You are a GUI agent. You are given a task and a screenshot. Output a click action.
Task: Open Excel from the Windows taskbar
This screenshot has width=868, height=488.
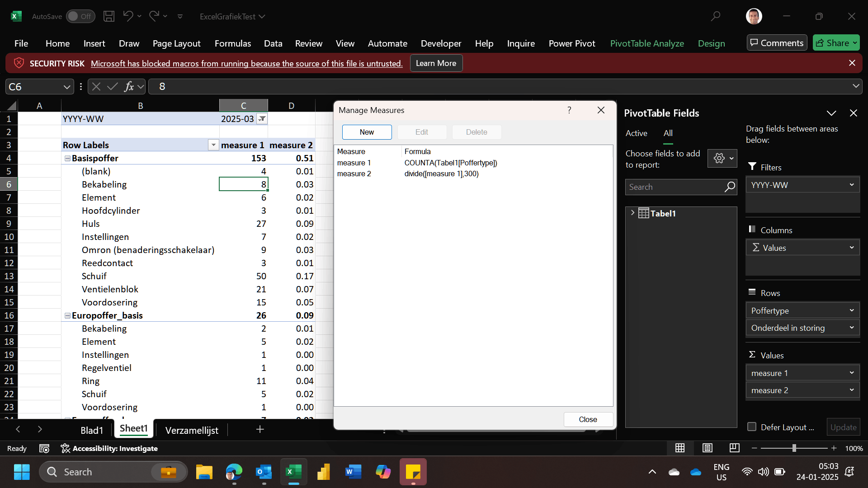point(293,472)
